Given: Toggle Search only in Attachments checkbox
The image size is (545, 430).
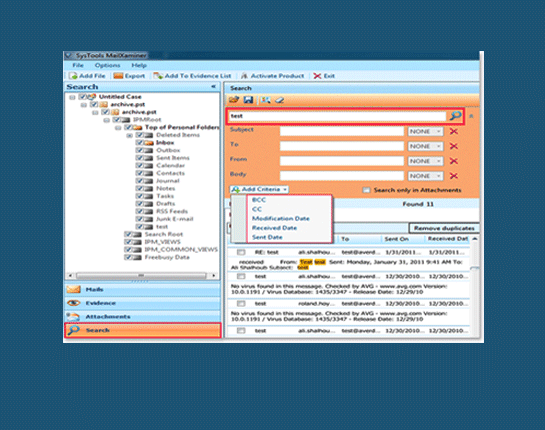Looking at the screenshot, I should point(366,190).
